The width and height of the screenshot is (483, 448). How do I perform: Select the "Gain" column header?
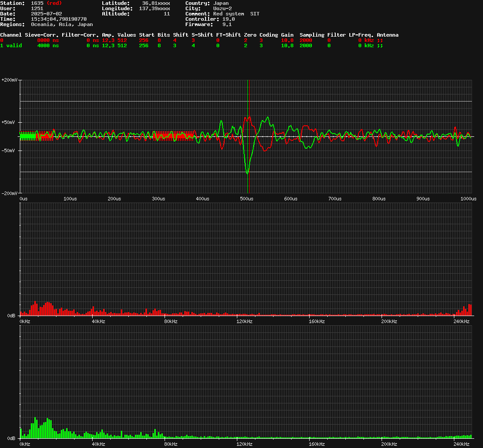[x=287, y=35]
